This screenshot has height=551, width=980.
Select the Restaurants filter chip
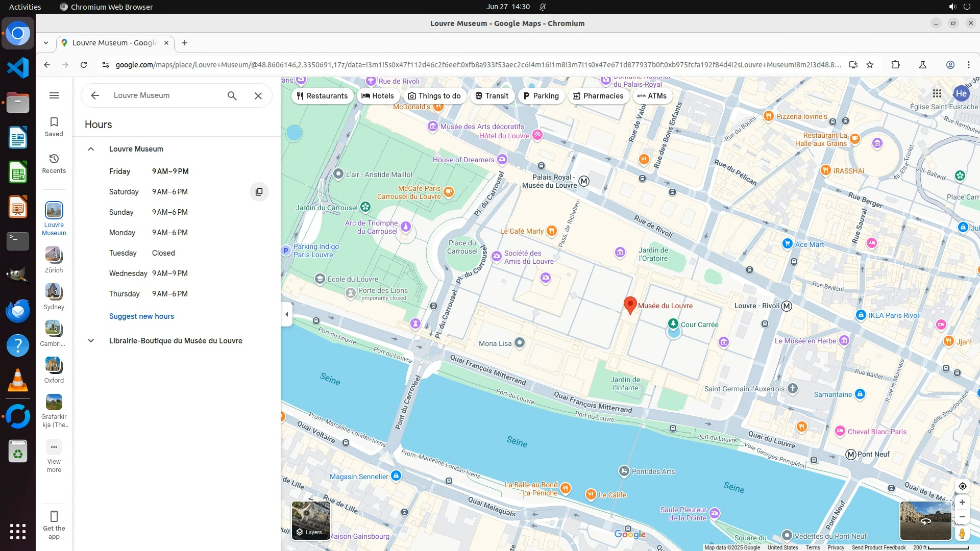pos(322,96)
